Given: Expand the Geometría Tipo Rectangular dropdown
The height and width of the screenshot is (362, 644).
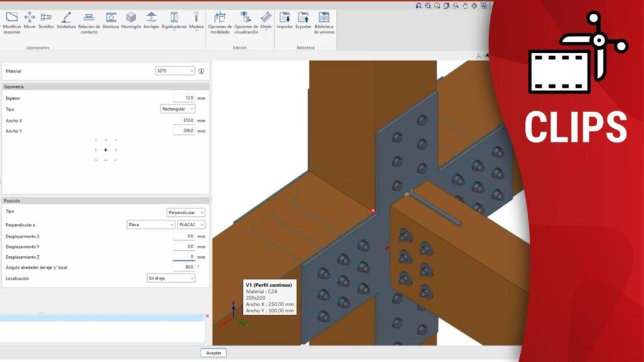Looking at the screenshot, I should click(178, 109).
